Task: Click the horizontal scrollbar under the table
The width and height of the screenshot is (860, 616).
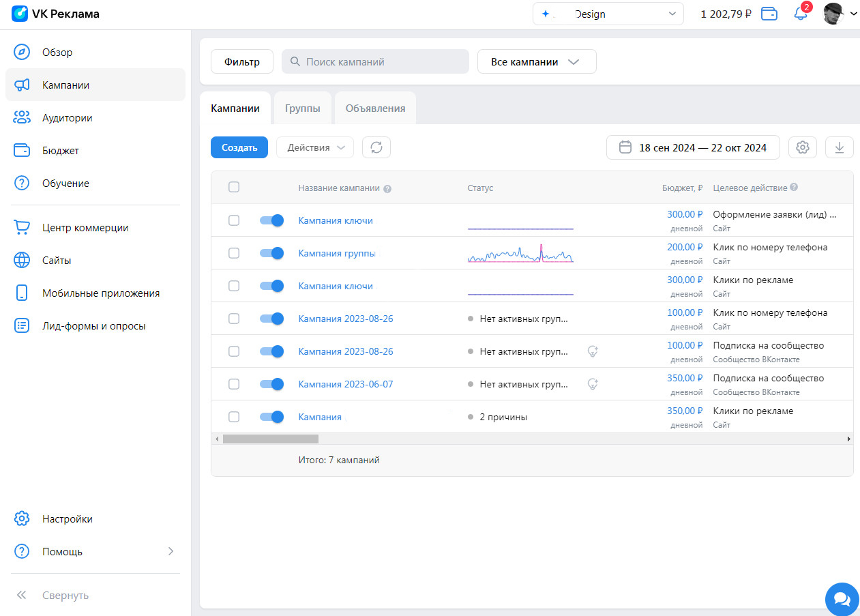Action: point(271,439)
